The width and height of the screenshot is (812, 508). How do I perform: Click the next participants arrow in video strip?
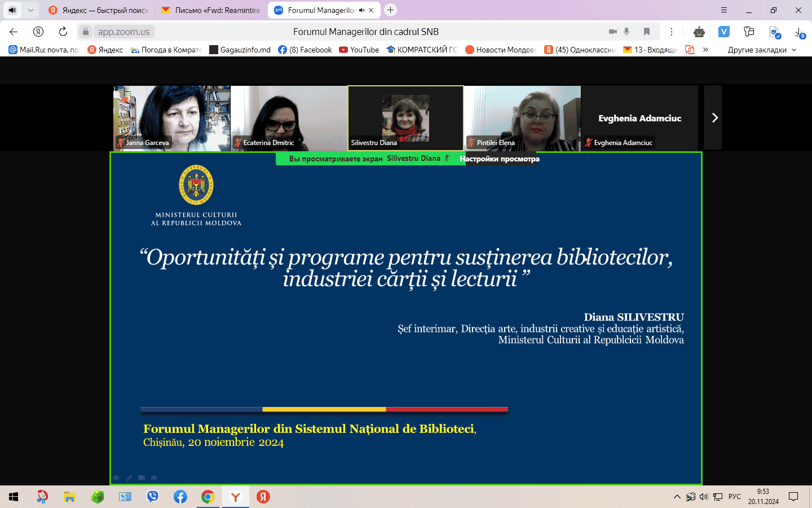pyautogui.click(x=714, y=117)
